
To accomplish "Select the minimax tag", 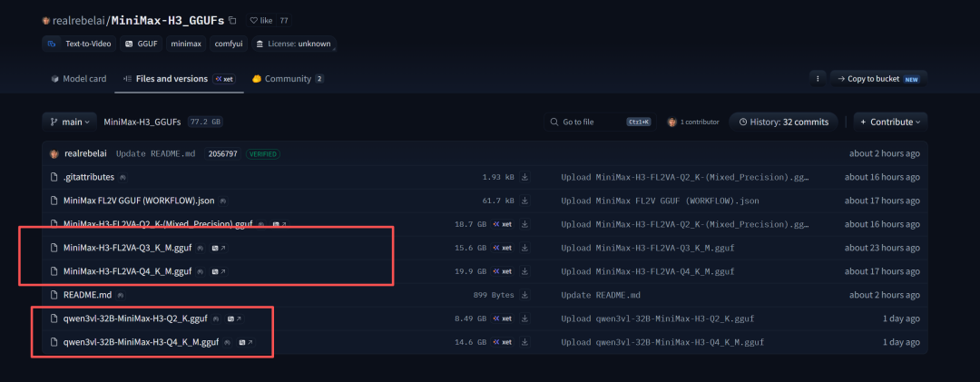I will (186, 44).
